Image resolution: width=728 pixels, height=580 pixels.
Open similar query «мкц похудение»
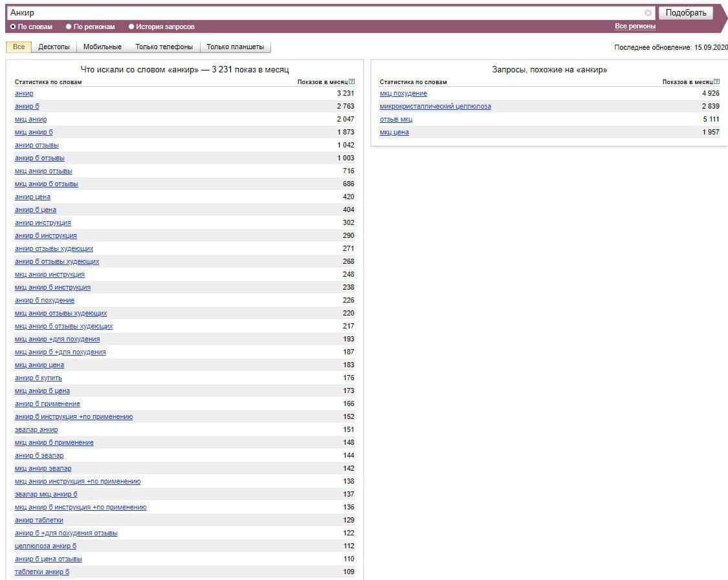403,94
